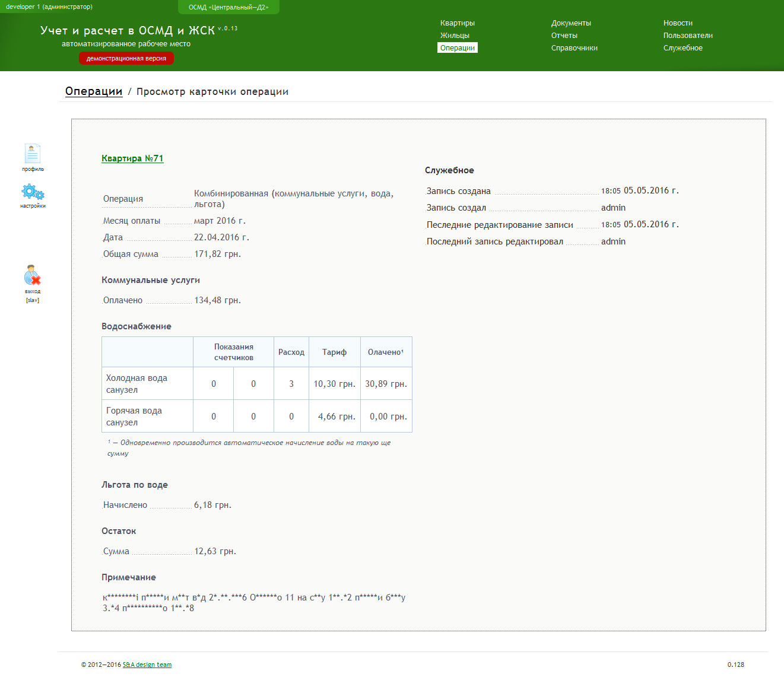Click cold water tariff 10,30 грн.
The image size is (784, 677).
tap(335, 384)
